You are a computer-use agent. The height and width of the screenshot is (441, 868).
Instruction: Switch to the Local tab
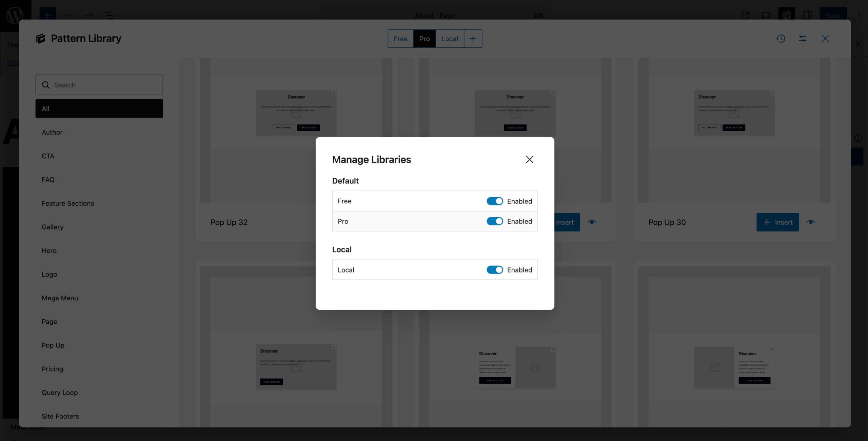(x=450, y=39)
